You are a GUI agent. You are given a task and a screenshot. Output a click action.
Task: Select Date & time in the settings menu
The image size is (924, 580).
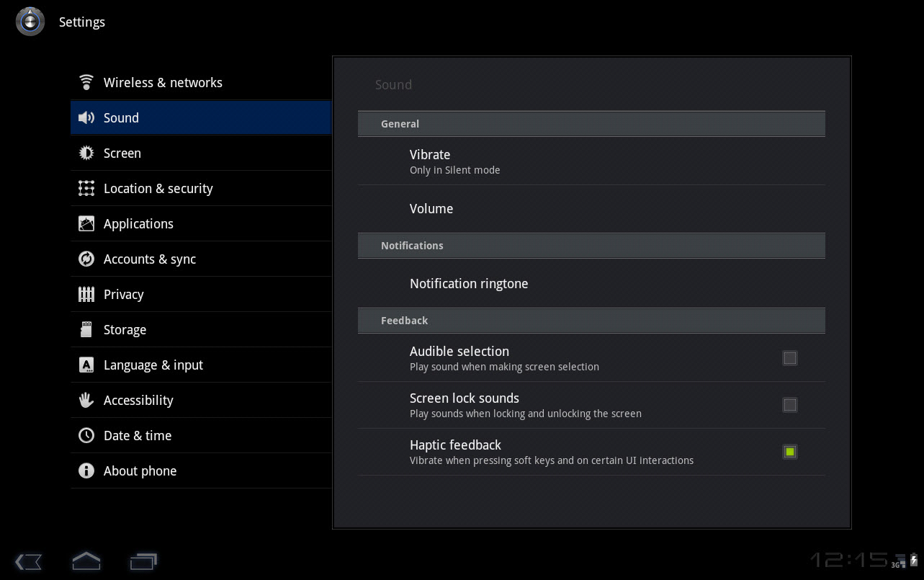tap(138, 436)
